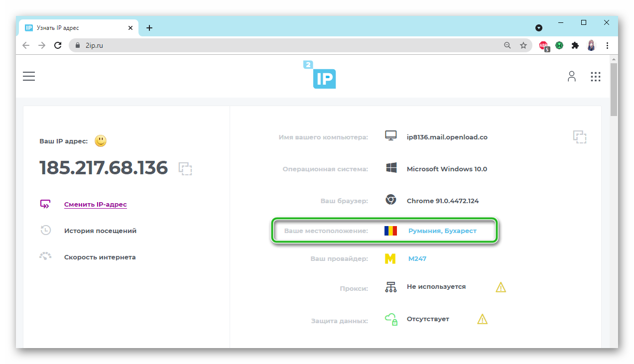Viewport: 634px width, 364px height.
Task: Copy the computer name via copy icon
Action: [x=579, y=137]
